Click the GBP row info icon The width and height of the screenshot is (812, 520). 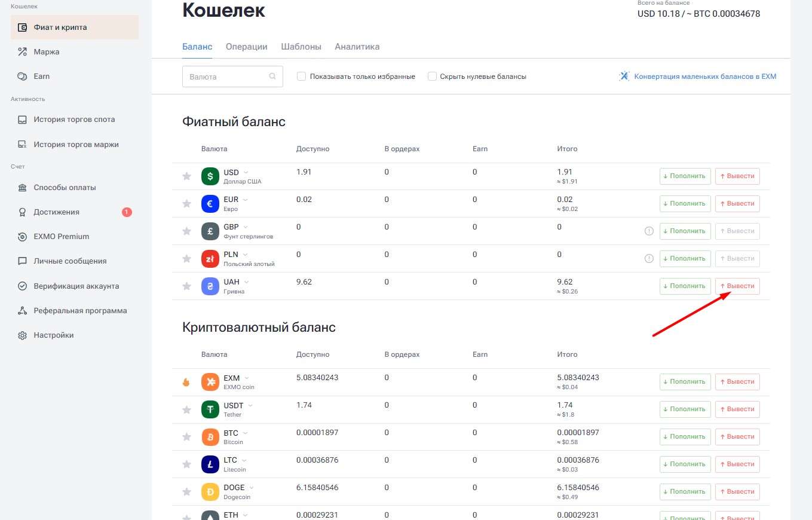point(649,231)
